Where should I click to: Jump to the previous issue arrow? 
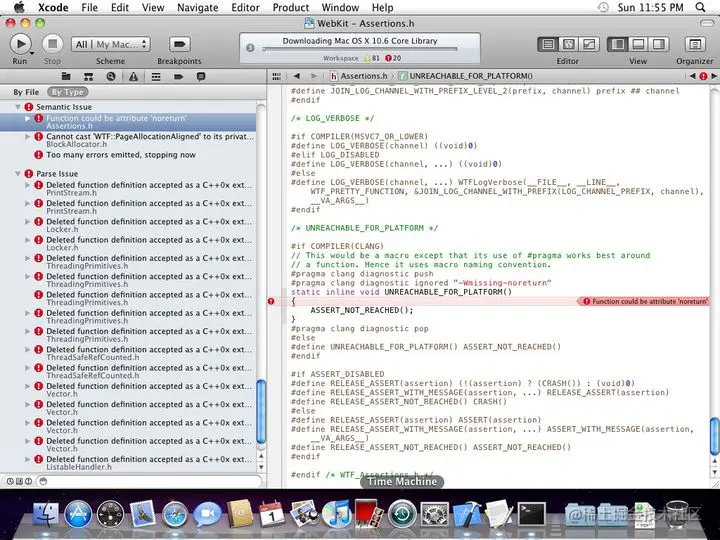pos(692,76)
